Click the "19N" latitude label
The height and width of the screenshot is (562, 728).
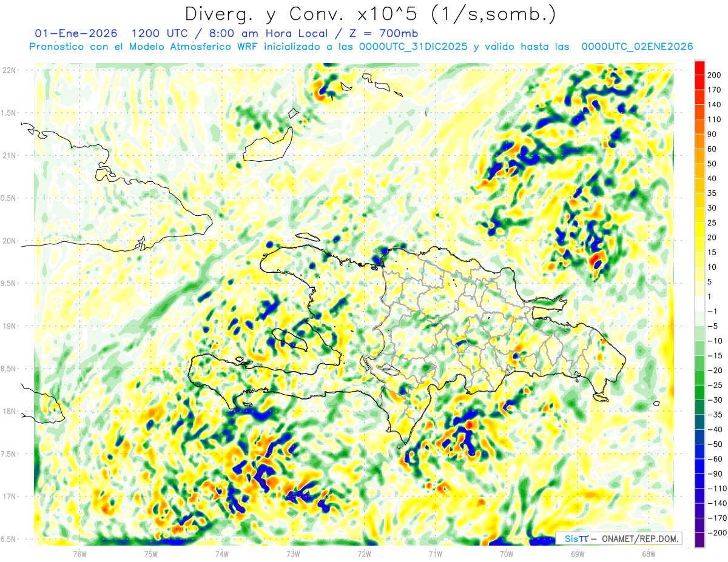coord(9,326)
